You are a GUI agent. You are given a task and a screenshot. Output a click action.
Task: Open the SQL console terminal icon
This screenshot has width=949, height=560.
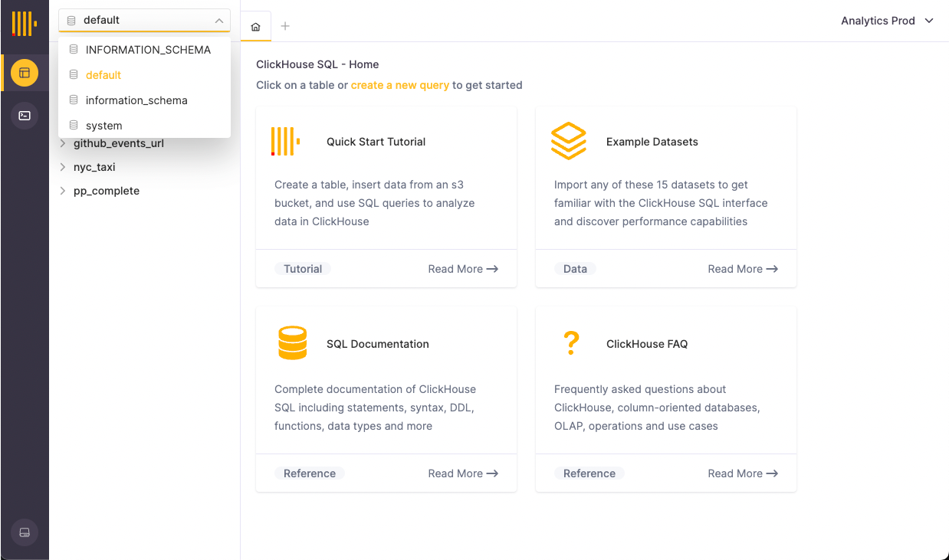25,116
